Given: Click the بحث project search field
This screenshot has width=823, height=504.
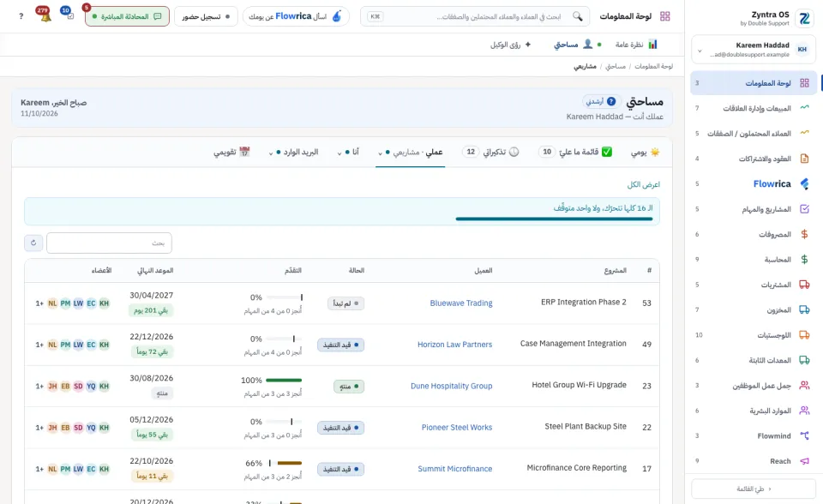Looking at the screenshot, I should coord(109,243).
